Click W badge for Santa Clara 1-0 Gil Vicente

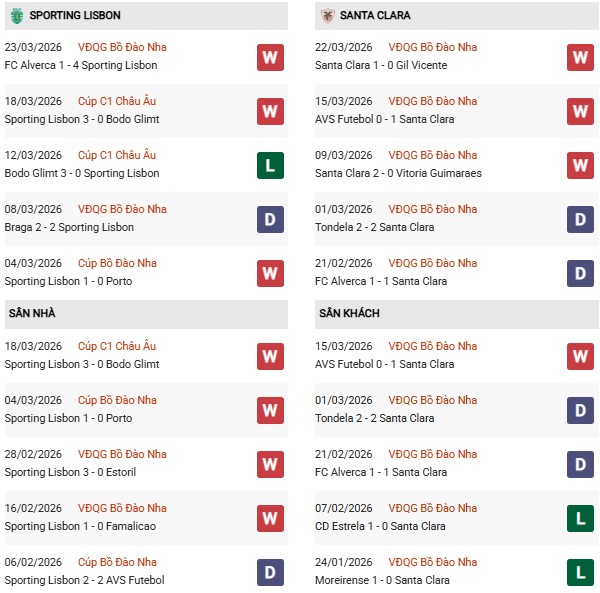click(580, 57)
